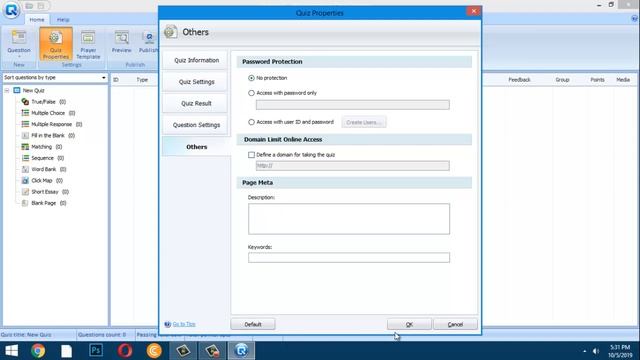Image resolution: width=640 pixels, height=360 pixels.
Task: Click the Points column header
Action: (597, 80)
